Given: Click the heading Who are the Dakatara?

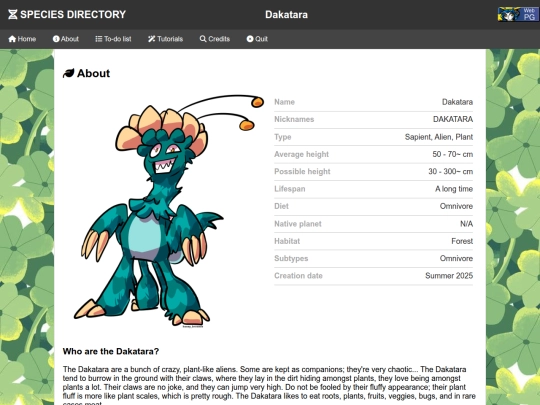Looking at the screenshot, I should point(111,351).
